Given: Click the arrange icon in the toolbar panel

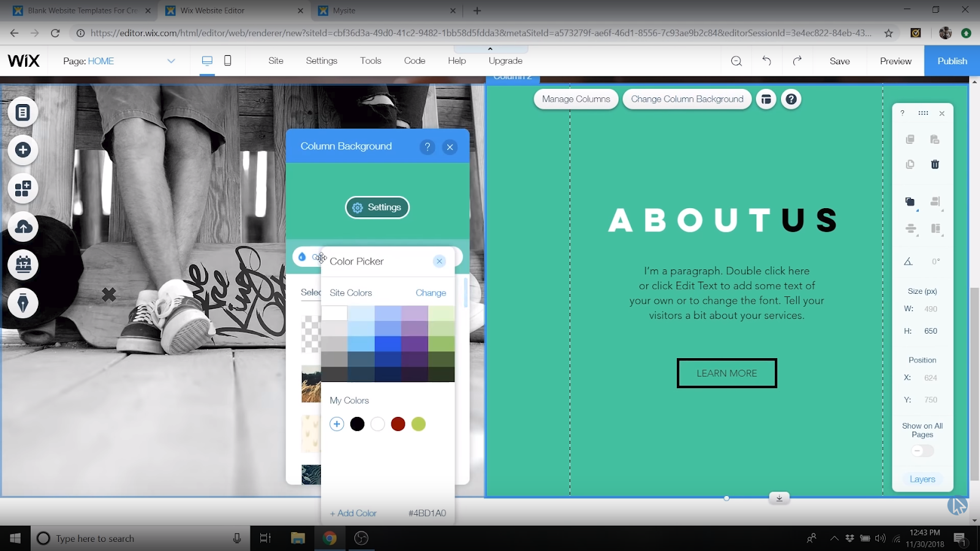Looking at the screenshot, I should point(910,202).
